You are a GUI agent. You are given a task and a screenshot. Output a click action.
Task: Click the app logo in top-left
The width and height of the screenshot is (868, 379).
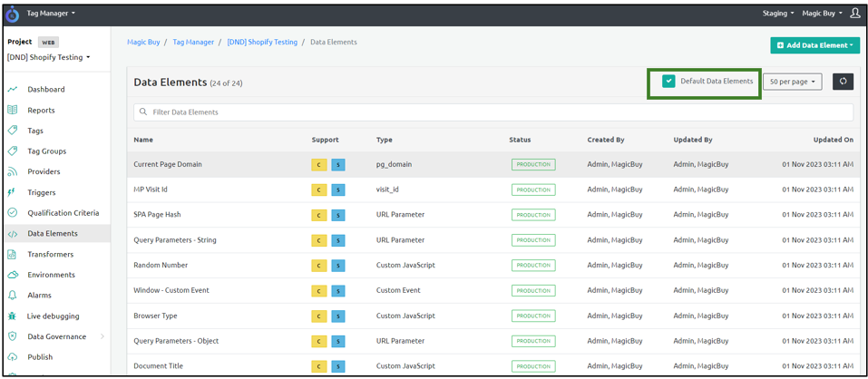[x=13, y=15]
